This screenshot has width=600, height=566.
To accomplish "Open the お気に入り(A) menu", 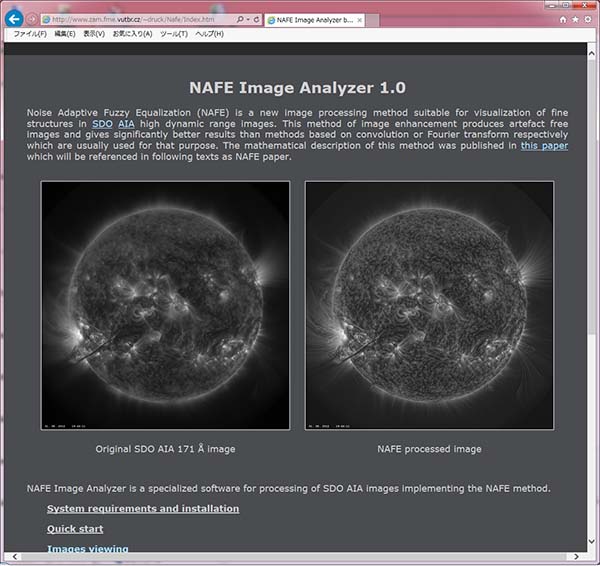I will click(x=132, y=34).
